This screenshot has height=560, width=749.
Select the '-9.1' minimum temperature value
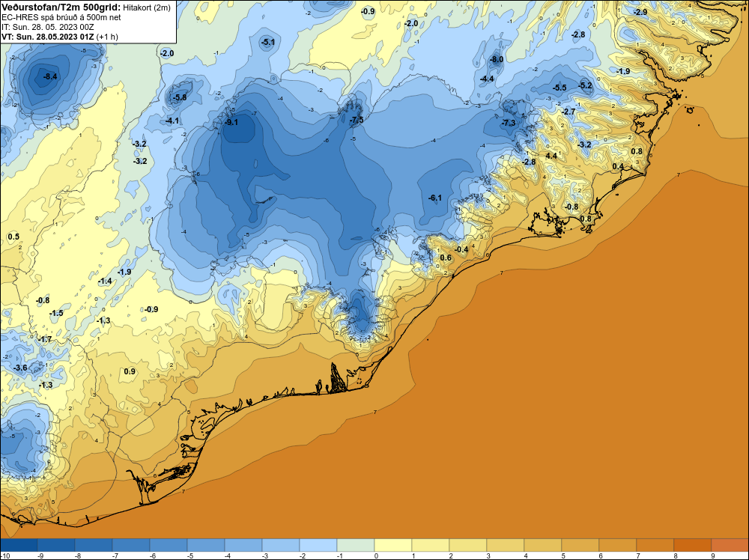pos(231,122)
